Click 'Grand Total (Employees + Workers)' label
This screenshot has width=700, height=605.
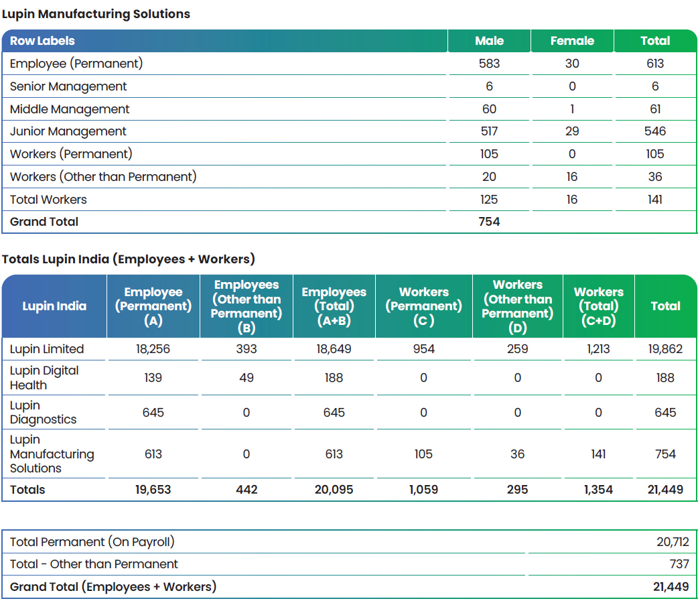click(113, 587)
